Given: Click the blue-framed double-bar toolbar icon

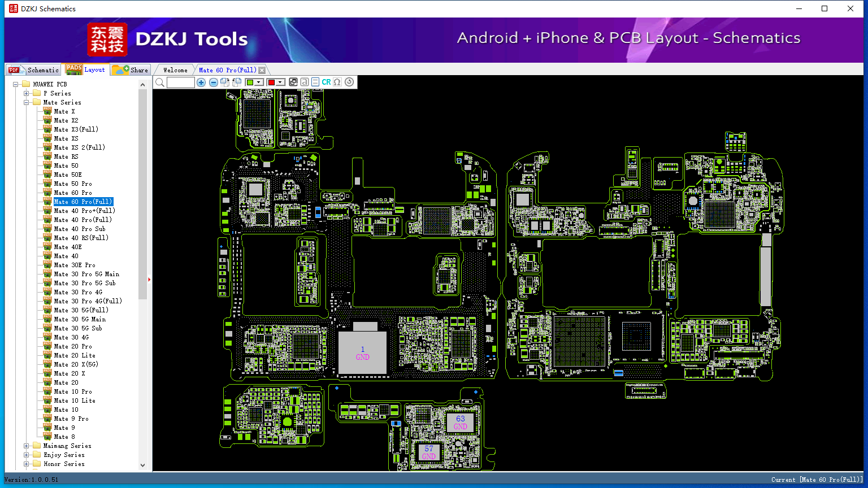Looking at the screenshot, I should pos(315,82).
